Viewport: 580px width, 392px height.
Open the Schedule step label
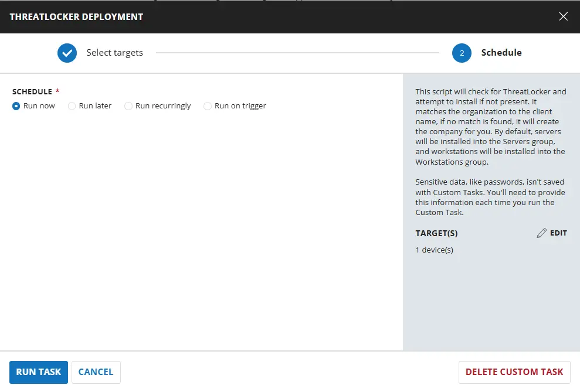click(x=501, y=53)
